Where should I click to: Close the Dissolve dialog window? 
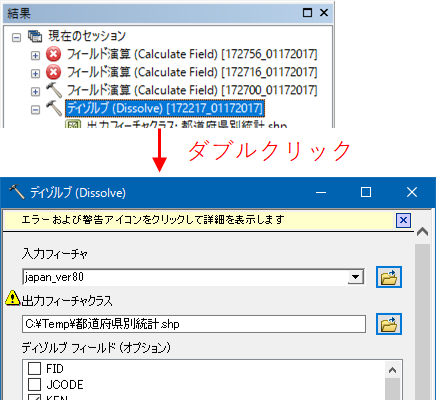412,192
